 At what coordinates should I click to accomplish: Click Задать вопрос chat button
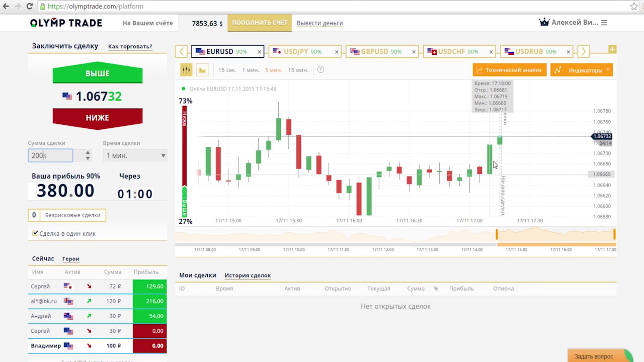(600, 356)
